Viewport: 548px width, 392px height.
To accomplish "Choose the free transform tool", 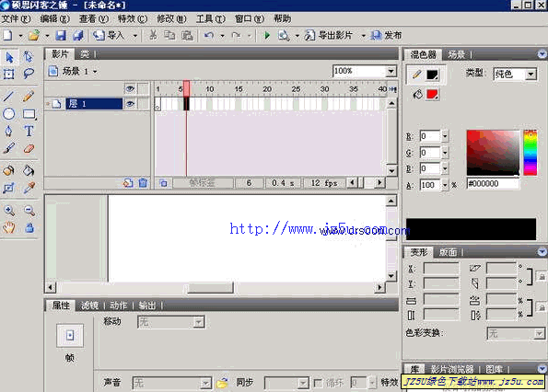I will tap(8, 74).
